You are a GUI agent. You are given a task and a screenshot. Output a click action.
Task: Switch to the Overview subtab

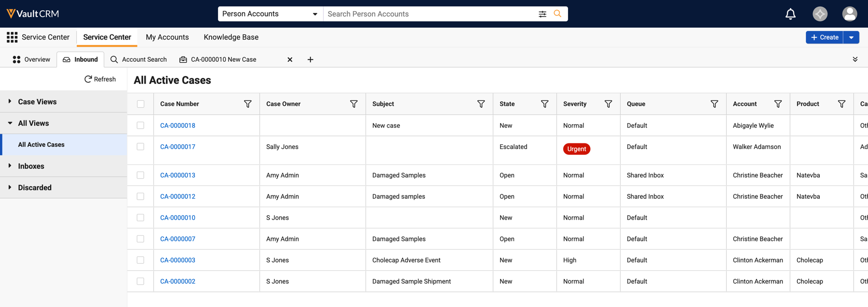click(x=31, y=59)
